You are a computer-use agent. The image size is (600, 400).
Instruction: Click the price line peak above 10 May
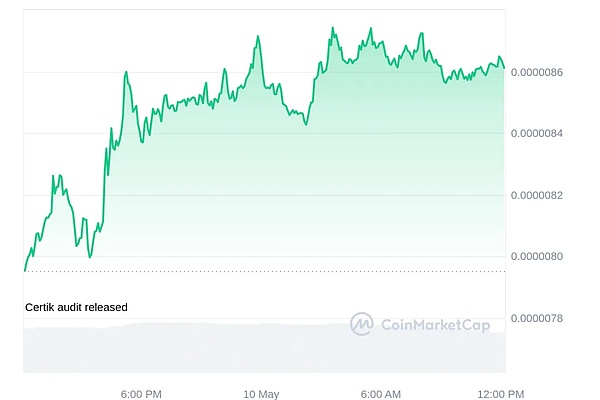point(258,37)
